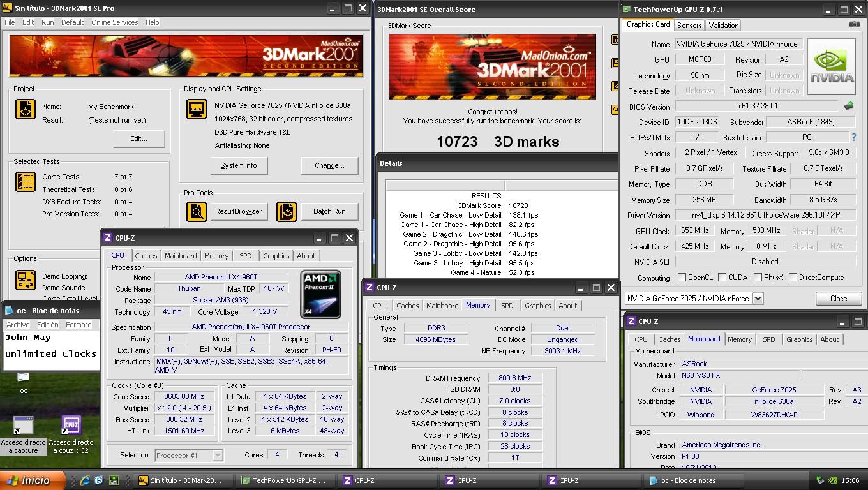Image resolution: width=868 pixels, height=490 pixels.
Task: Toggle the CUDA checkbox
Action: pyautogui.click(x=722, y=278)
